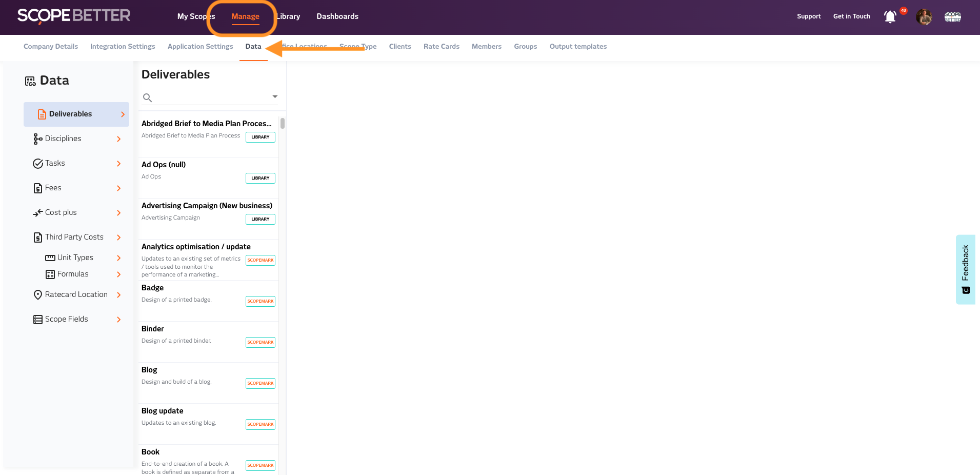This screenshot has height=475, width=980.
Task: Click the Scope Fields list icon
Action: [x=37, y=320]
